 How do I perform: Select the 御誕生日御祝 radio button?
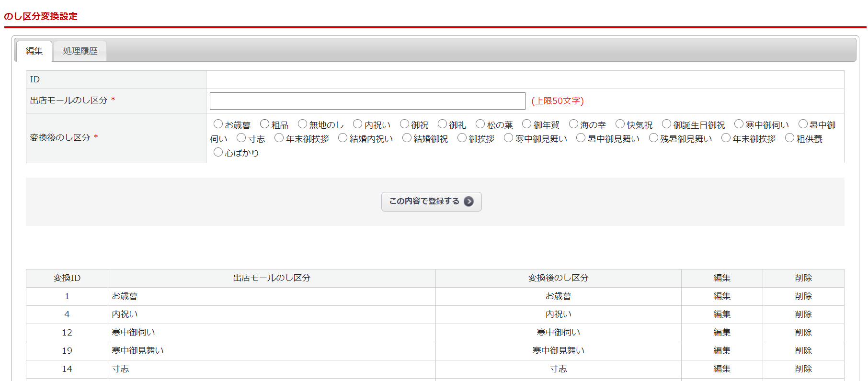pyautogui.click(x=666, y=124)
